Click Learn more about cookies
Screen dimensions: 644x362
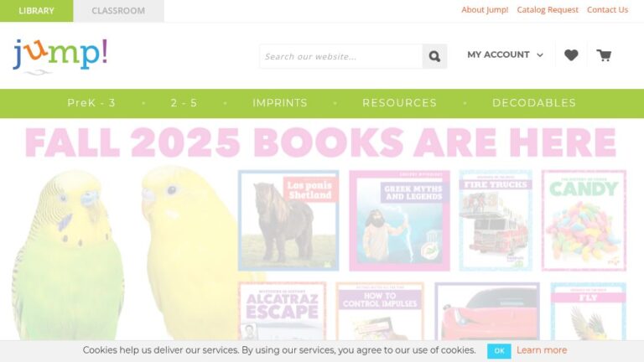point(542,350)
